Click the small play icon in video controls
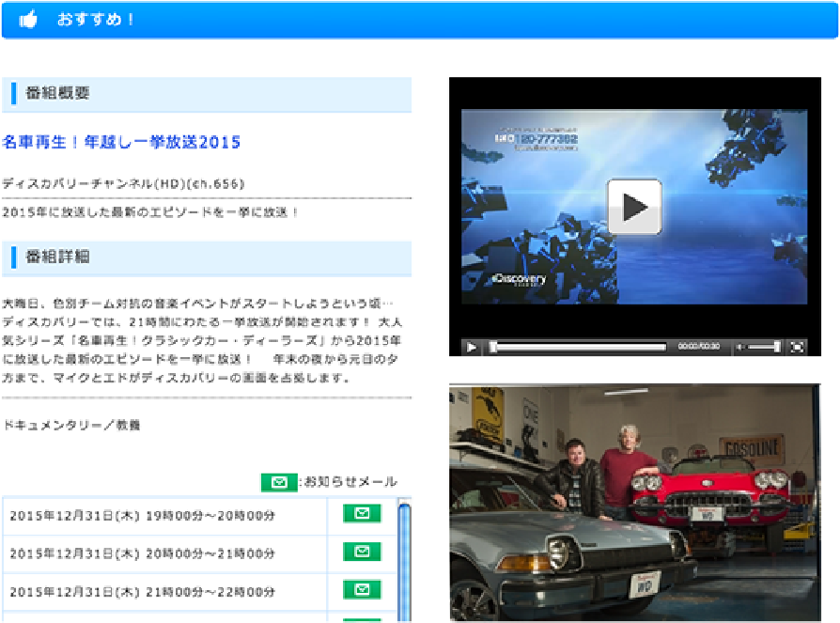Image resolution: width=840 pixels, height=623 pixels. [472, 347]
